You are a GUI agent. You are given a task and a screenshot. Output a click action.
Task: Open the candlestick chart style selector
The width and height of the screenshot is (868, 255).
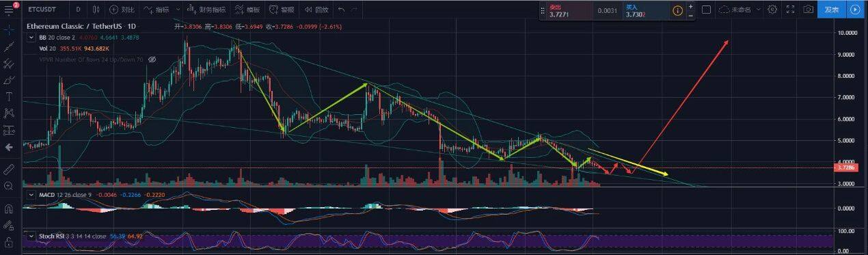coord(95,10)
